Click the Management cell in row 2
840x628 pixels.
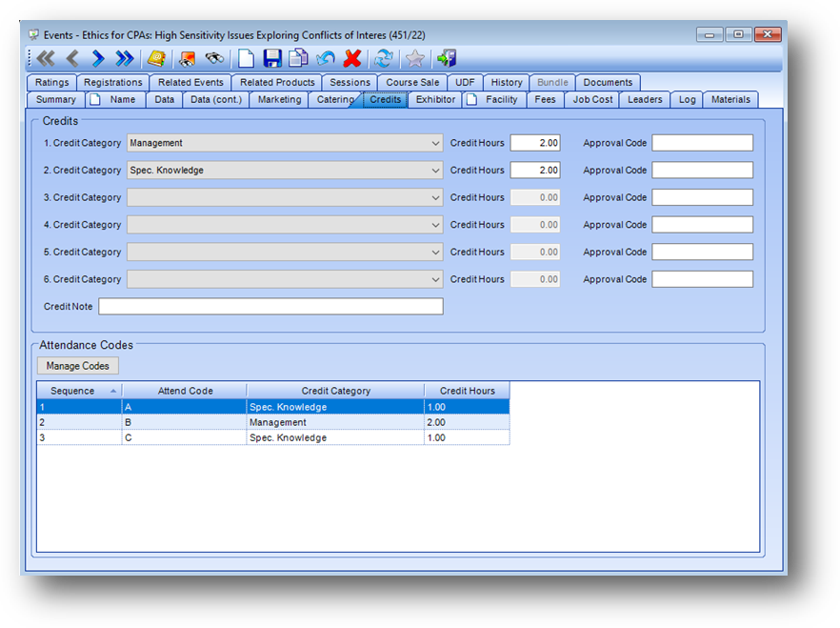(x=335, y=422)
